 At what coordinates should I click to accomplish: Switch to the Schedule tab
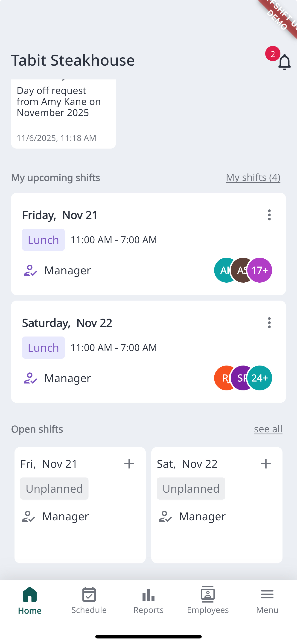coord(89,600)
